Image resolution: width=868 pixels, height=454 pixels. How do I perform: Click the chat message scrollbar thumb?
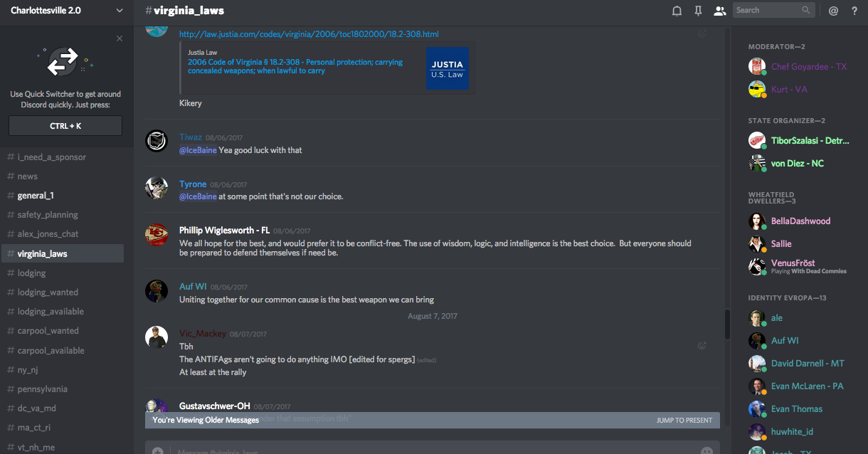[725, 324]
